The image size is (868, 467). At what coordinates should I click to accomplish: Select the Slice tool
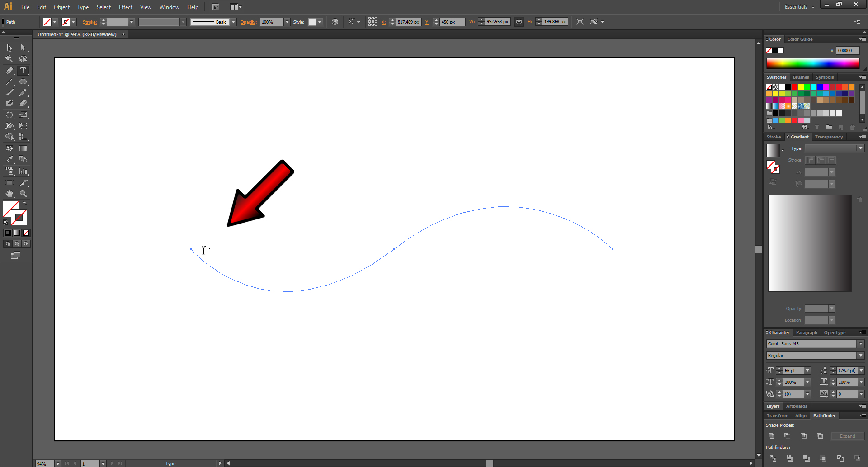23,183
